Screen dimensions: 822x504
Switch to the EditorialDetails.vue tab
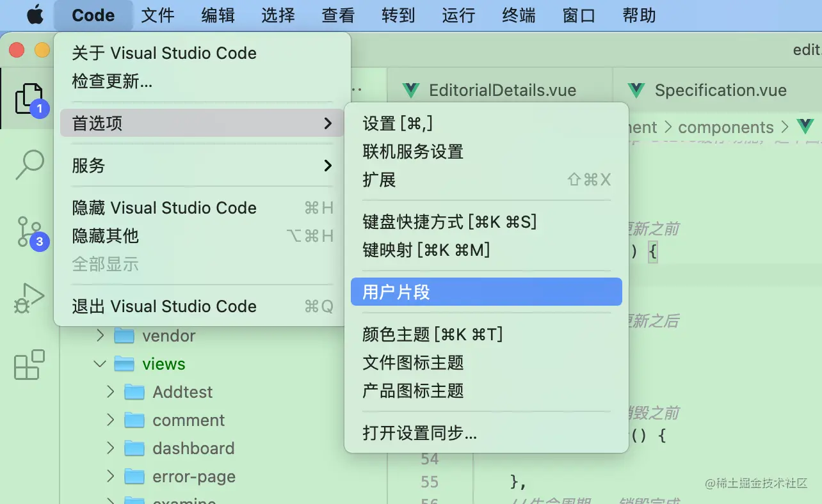coord(500,90)
